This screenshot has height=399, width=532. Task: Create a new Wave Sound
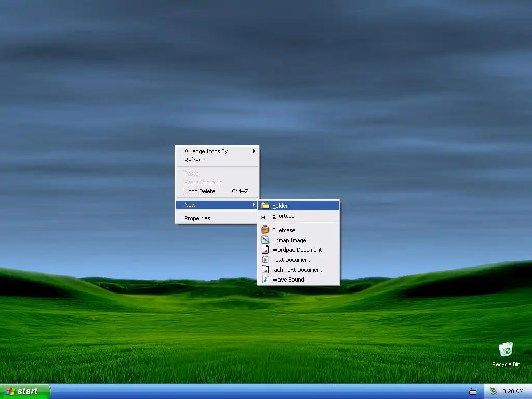tap(299, 279)
